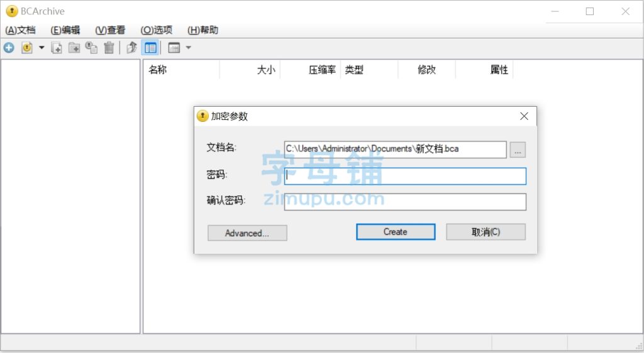This screenshot has width=644, height=353.
Task: Click the open archive key-file icon
Action: pyautogui.click(x=26, y=48)
